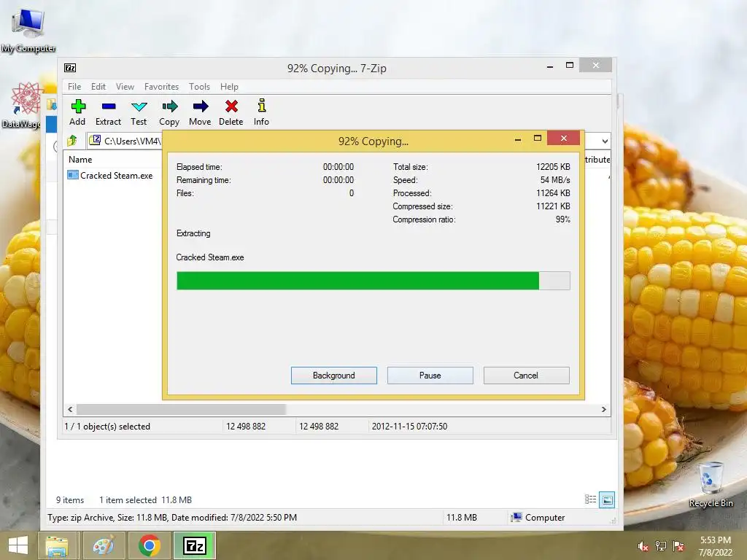Maximize the Copying progress dialog
Viewport: 747px width, 560px height.
(x=538, y=138)
